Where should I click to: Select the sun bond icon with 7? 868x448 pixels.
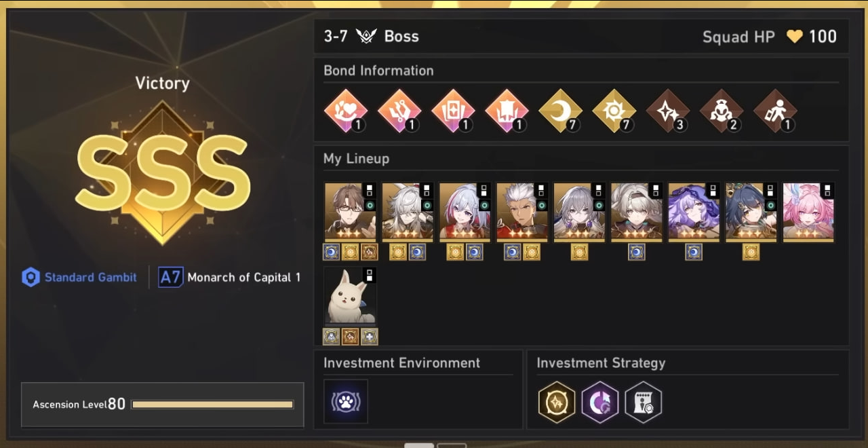pyautogui.click(x=614, y=111)
